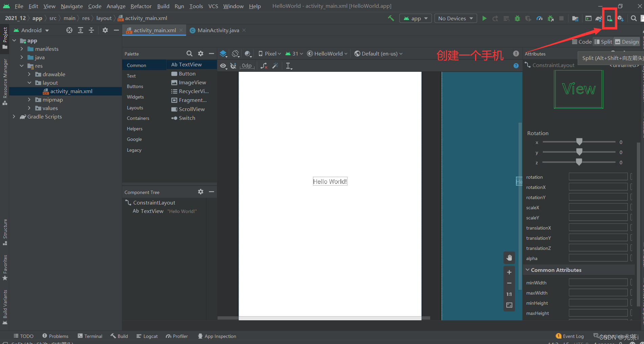The width and height of the screenshot is (644, 344).
Task: Switch to Code view mode
Action: pos(582,42)
